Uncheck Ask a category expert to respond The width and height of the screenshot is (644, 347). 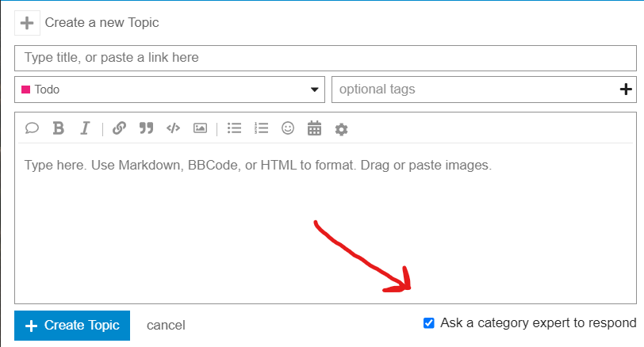coord(429,323)
